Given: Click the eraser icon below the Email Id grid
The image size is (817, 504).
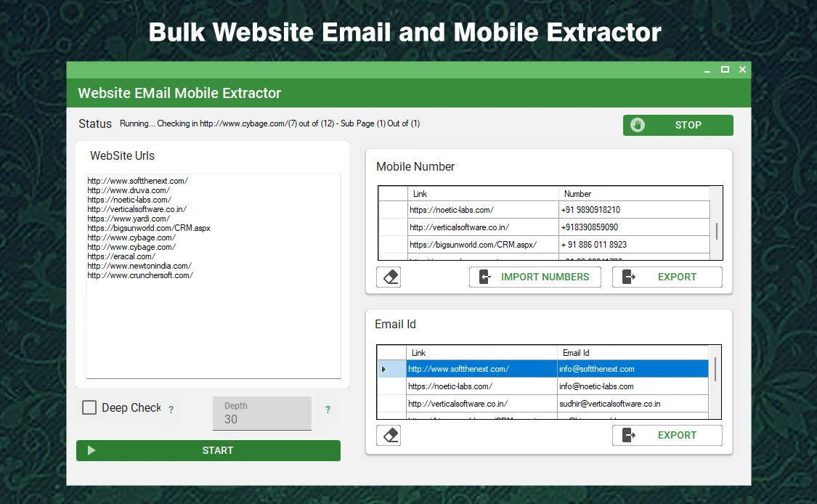Looking at the screenshot, I should tap(389, 435).
